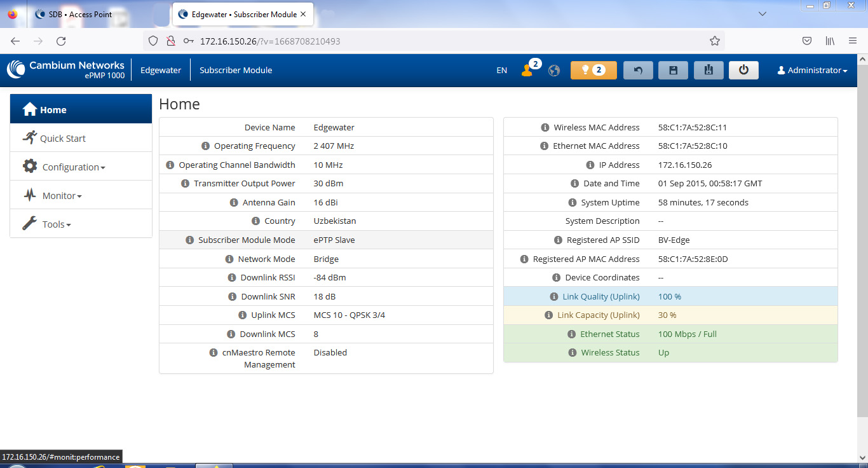Click the undo changes icon button
The height and width of the screenshot is (468, 868).
tap(638, 71)
